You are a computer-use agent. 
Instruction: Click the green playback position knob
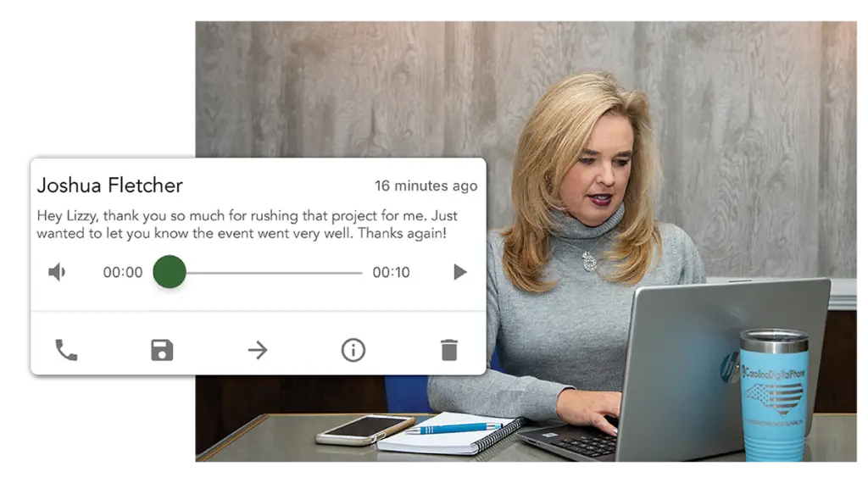click(170, 272)
